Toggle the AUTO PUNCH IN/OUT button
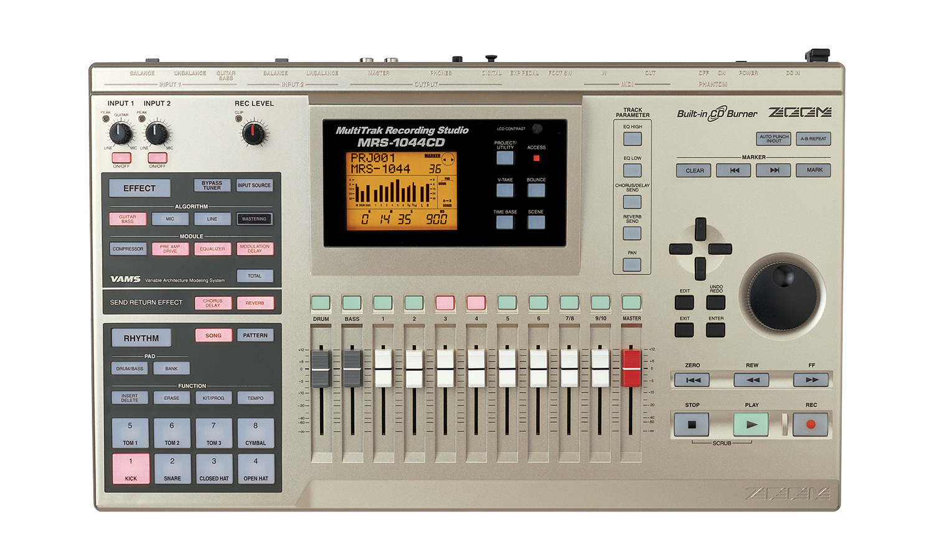934x560 pixels. coord(773,139)
